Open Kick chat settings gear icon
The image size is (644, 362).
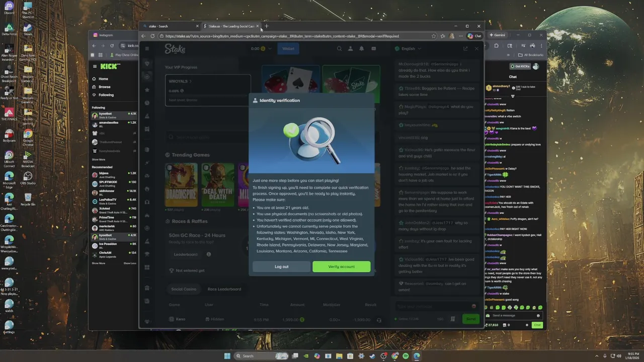[527, 325]
